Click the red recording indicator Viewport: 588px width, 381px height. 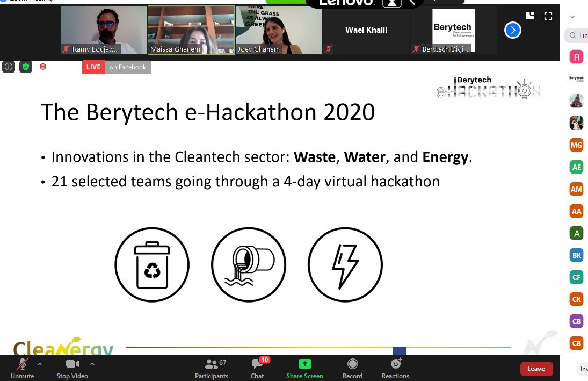[x=43, y=67]
